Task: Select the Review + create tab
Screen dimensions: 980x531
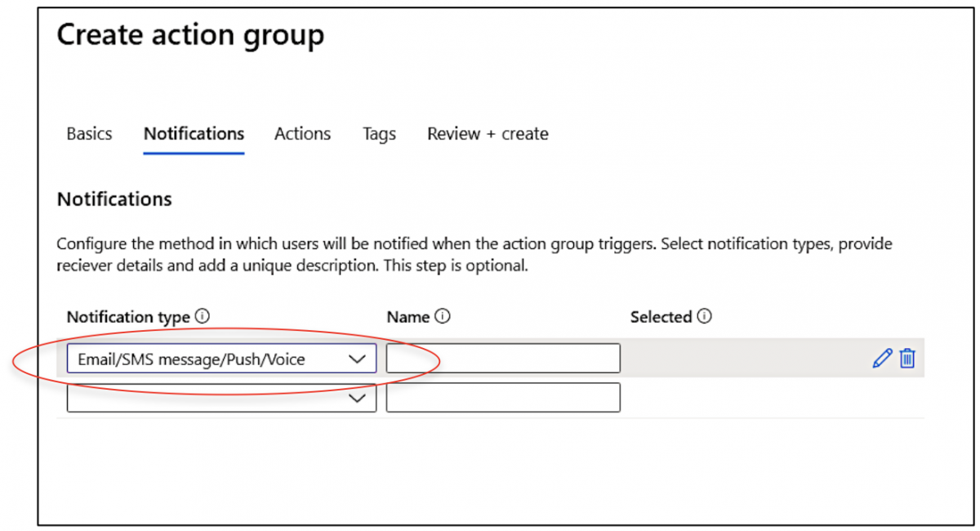Action: point(487,133)
